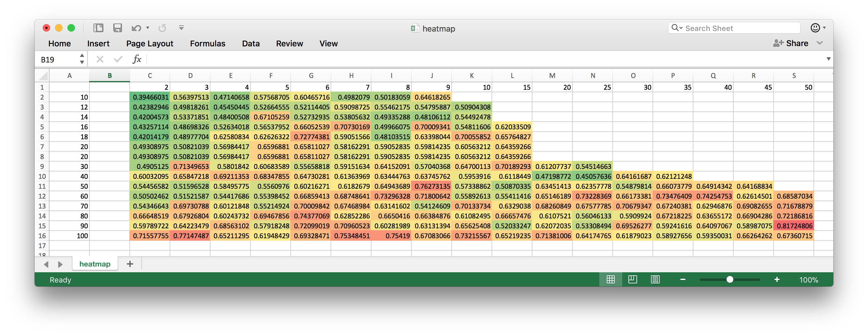Image resolution: width=868 pixels, height=336 pixels.
Task: Click cell with value 0.72774381
Action: [311, 137]
